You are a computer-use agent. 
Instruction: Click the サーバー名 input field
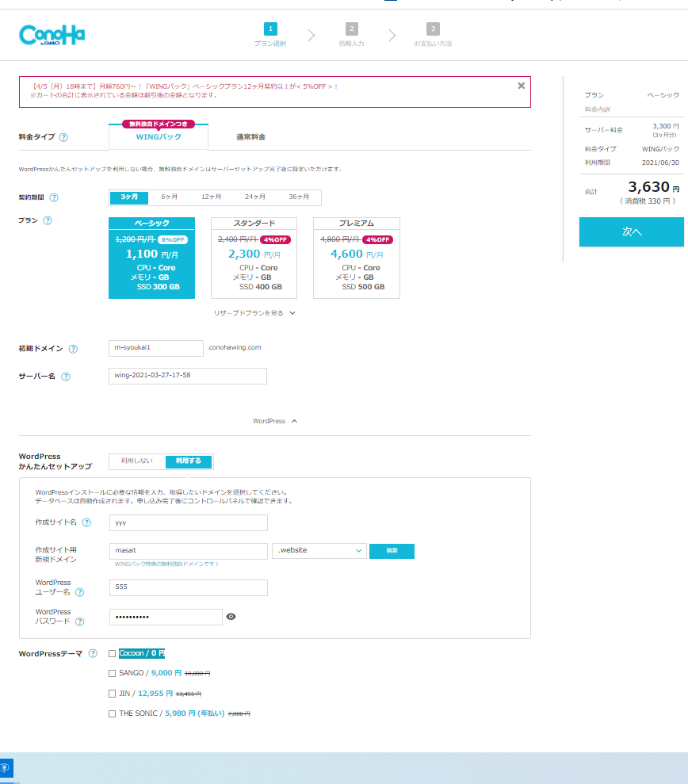188,376
